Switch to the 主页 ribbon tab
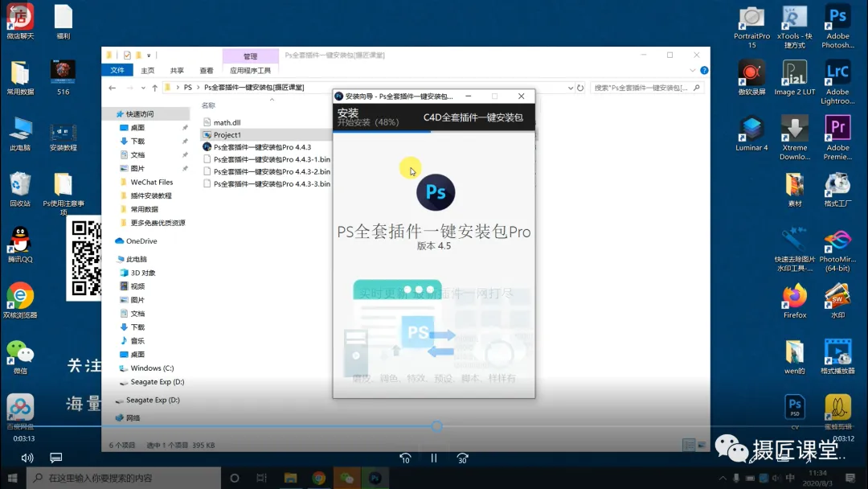The width and height of the screenshot is (868, 489). [x=148, y=70]
